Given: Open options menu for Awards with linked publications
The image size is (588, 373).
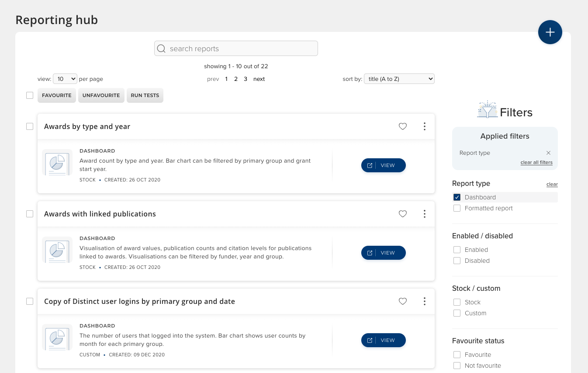Looking at the screenshot, I should click(424, 214).
